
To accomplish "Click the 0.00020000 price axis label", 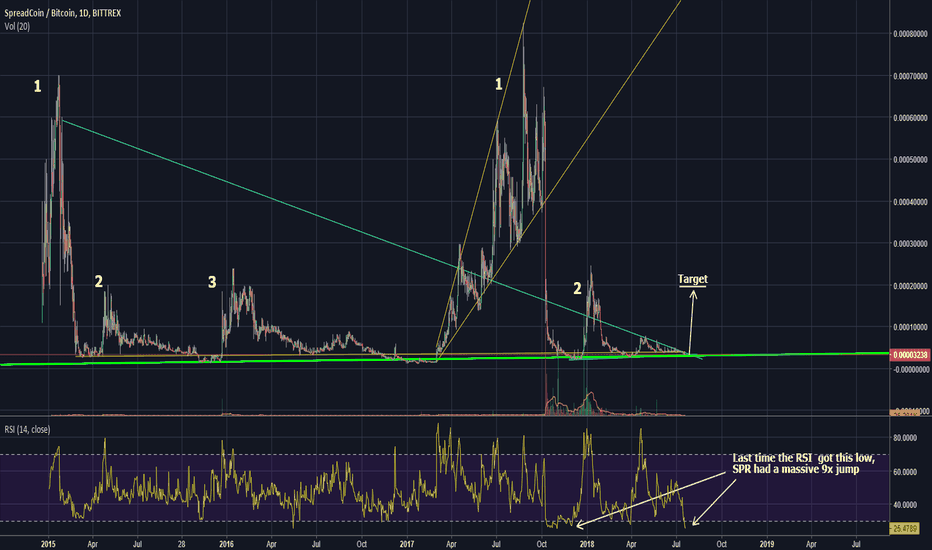I will (911, 286).
